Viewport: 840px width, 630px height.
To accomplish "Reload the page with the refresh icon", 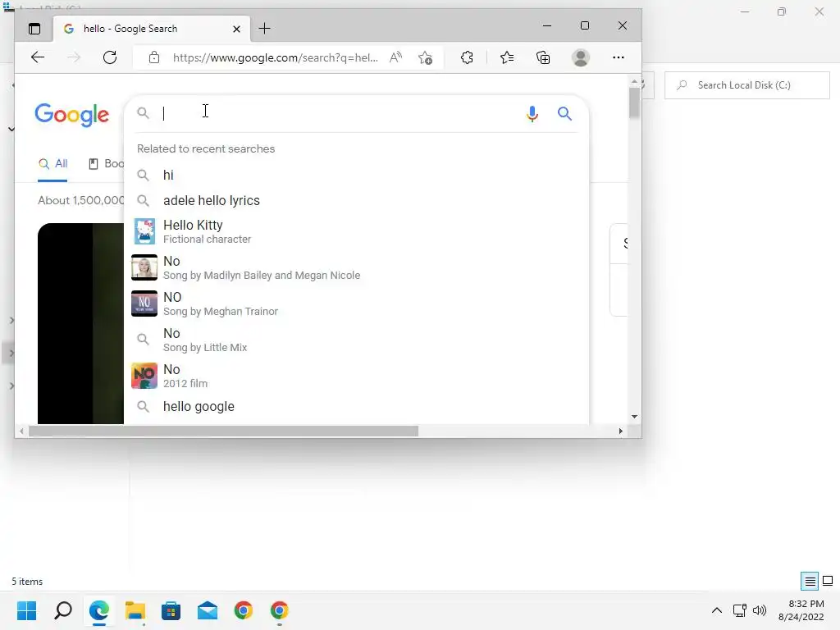I will pyautogui.click(x=110, y=57).
